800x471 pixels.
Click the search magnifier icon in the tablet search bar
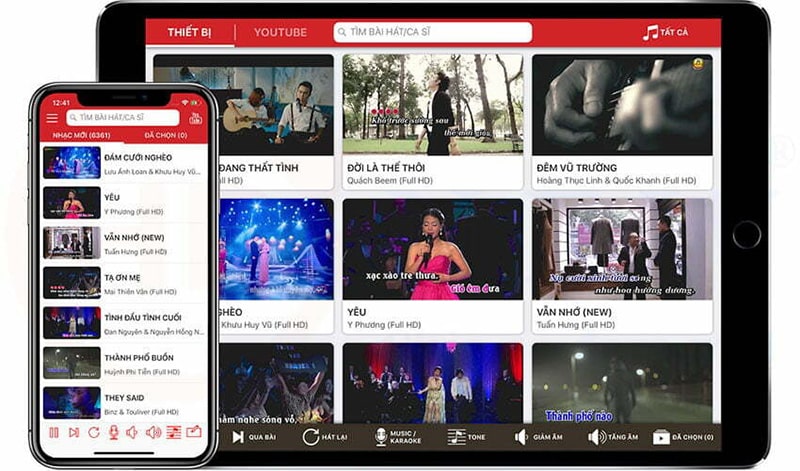pos(342,32)
